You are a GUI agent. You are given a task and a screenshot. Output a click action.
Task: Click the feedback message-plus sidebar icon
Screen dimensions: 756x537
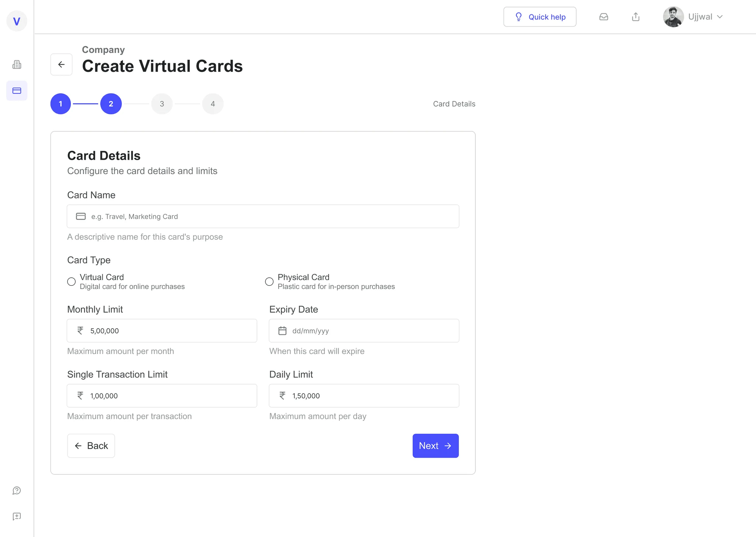17,516
